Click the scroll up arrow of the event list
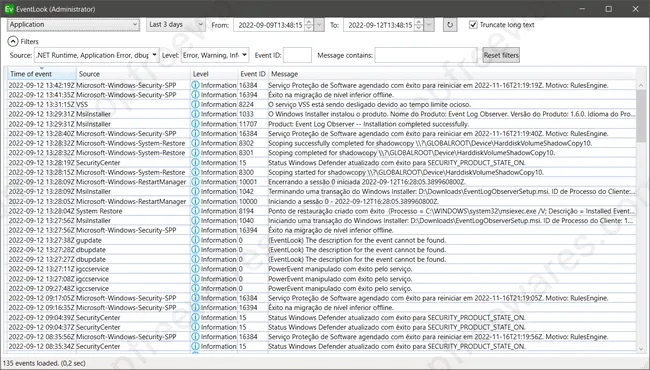The width and height of the screenshot is (650, 370). [x=641, y=85]
